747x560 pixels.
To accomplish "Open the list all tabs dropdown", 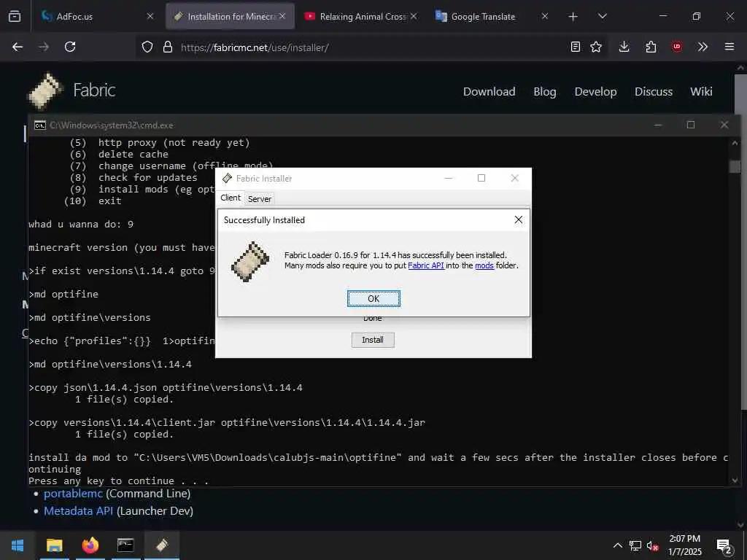I will (x=602, y=16).
